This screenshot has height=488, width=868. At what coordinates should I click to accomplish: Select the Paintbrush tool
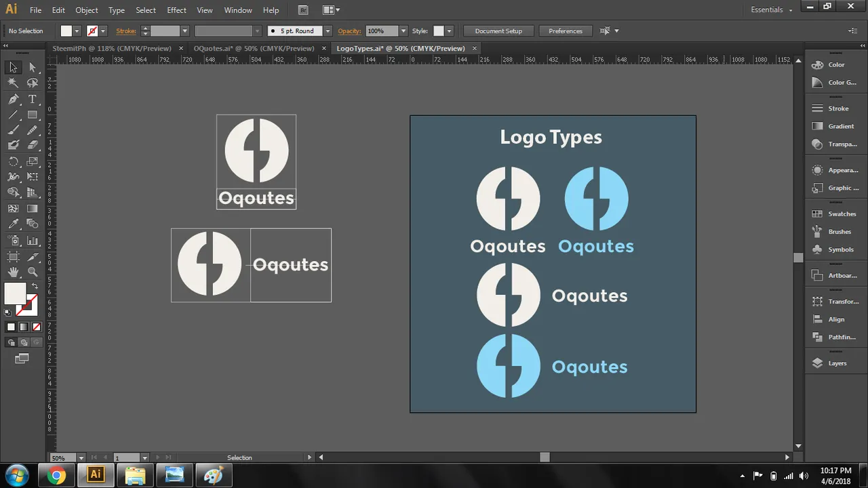click(13, 130)
